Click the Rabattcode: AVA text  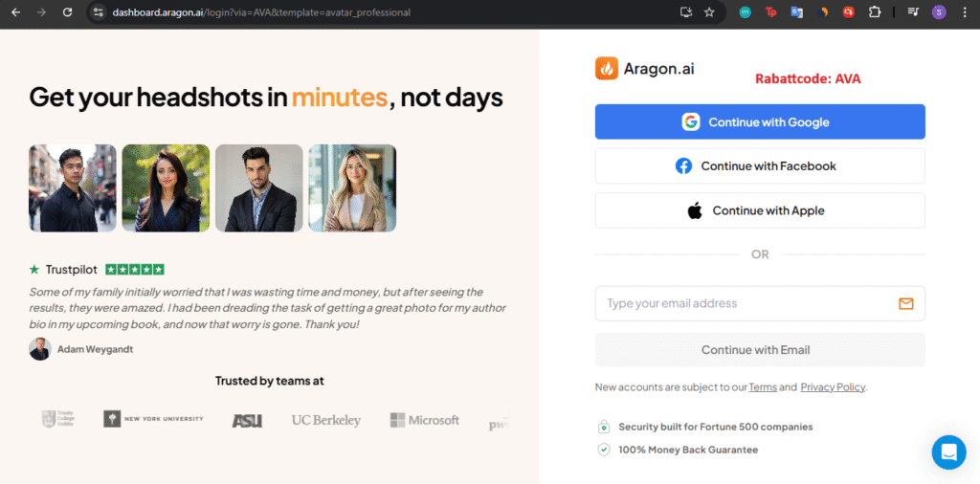click(808, 78)
